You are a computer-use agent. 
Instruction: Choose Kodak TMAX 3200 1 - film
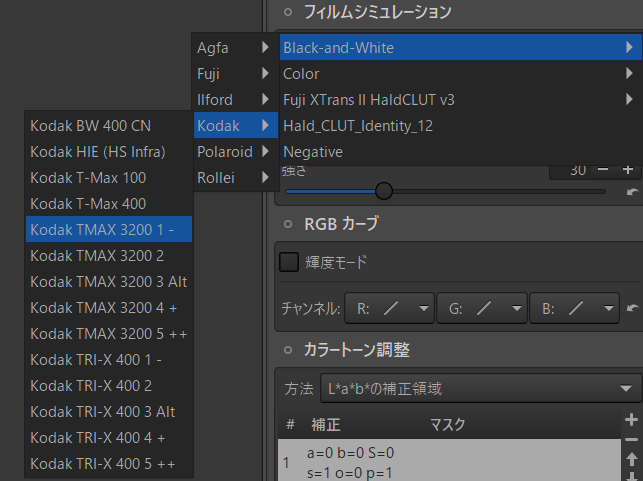coord(109,229)
